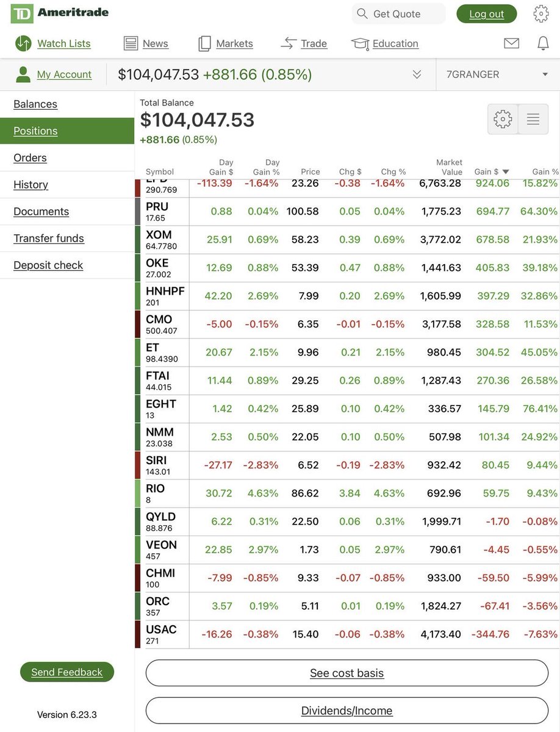Screen dimensions: 560x732
Task: Toggle sort arrow on Gain $ column
Action: [x=506, y=172]
